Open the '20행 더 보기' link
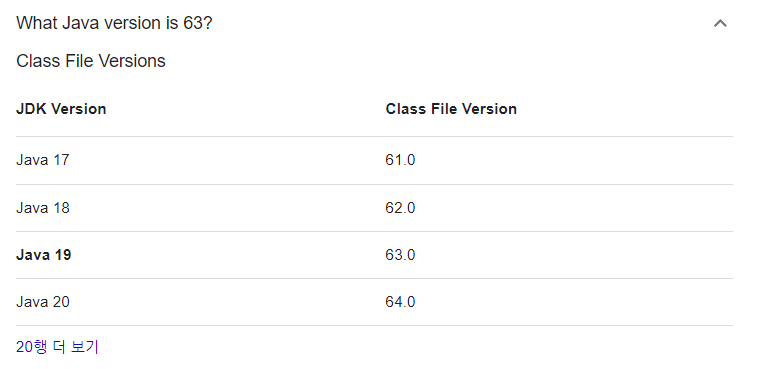Image resolution: width=759 pixels, height=369 pixels. [57, 347]
